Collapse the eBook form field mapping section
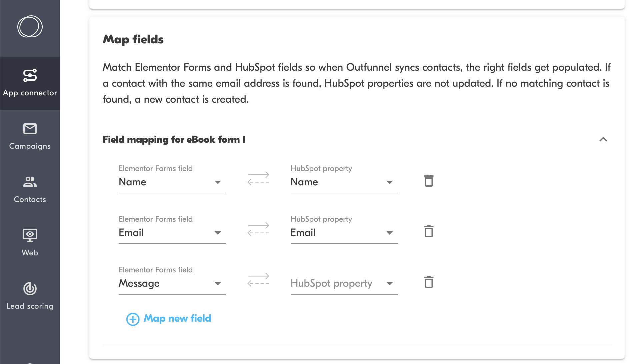The height and width of the screenshot is (364, 634). tap(603, 139)
